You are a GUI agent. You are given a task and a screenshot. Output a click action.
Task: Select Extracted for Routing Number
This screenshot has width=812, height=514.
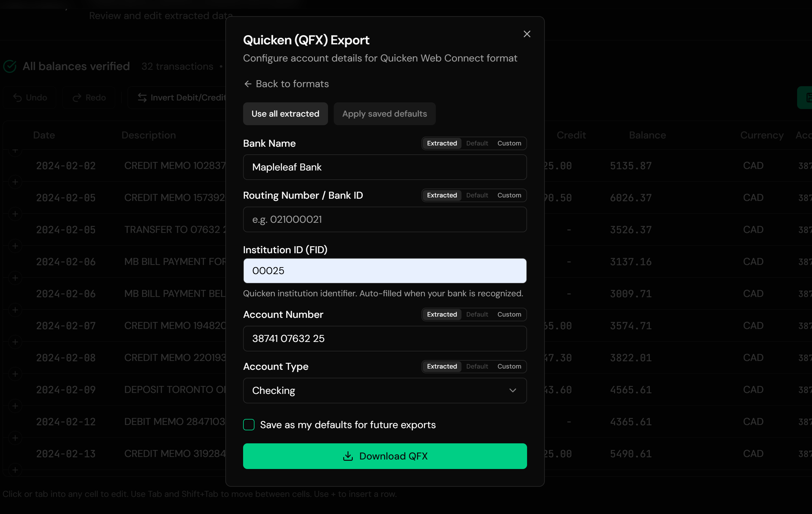(442, 195)
